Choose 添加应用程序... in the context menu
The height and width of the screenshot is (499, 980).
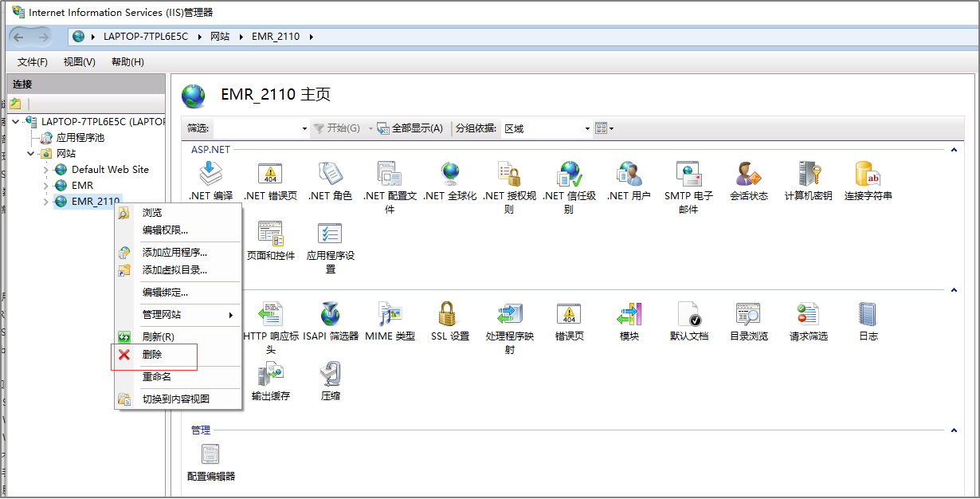pyautogui.click(x=178, y=253)
